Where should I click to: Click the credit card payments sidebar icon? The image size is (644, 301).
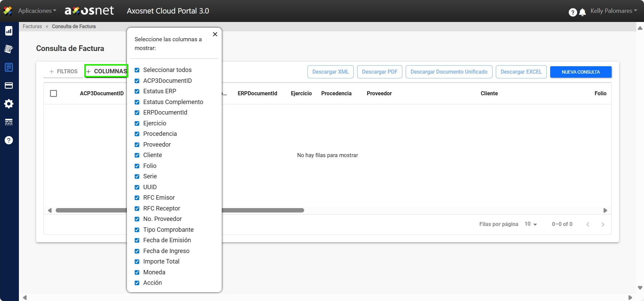click(x=9, y=85)
